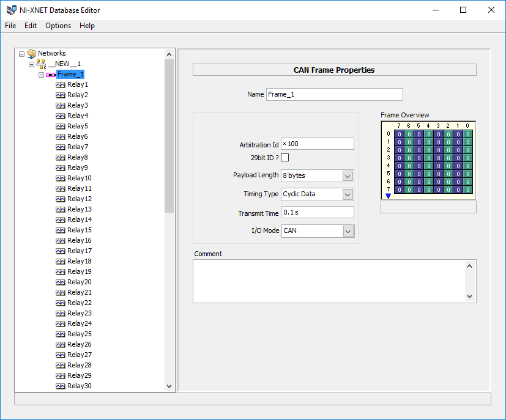Click the Comment box scroll up arrow

(x=469, y=266)
